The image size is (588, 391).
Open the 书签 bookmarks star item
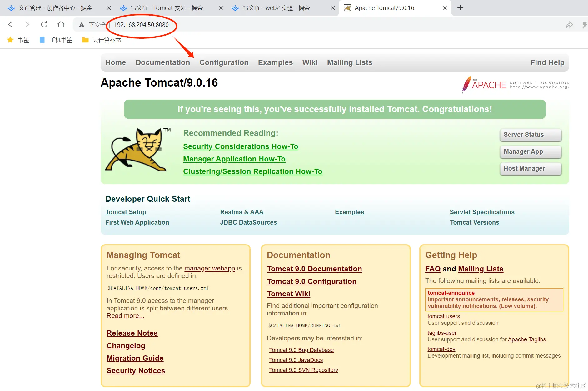pyautogui.click(x=18, y=40)
